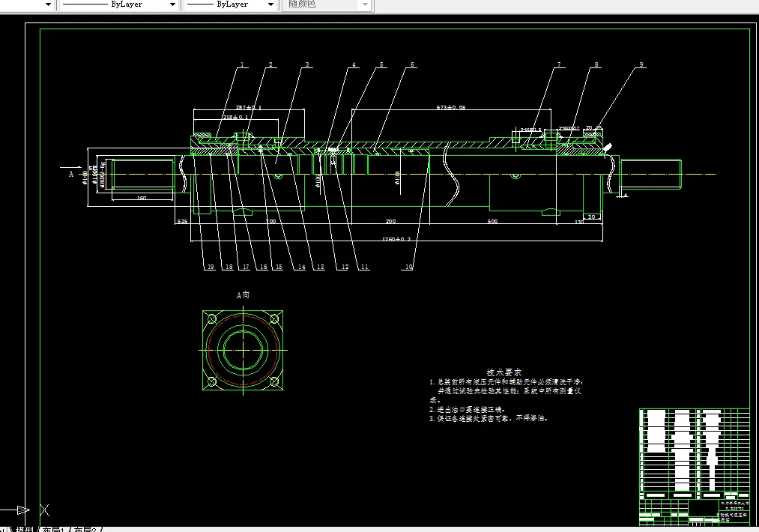The height and width of the screenshot is (532, 759).
Task: Select part balloon number 5
Action: 381,64
